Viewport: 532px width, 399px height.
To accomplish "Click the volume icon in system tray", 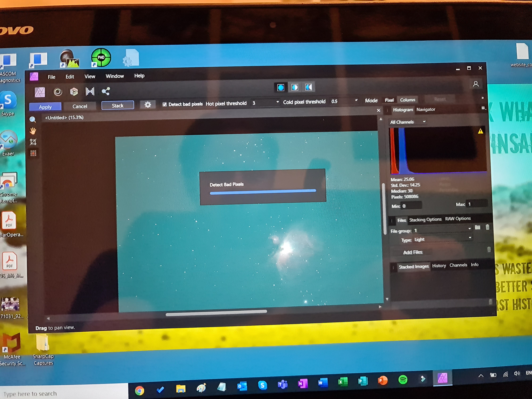I will coord(517,373).
